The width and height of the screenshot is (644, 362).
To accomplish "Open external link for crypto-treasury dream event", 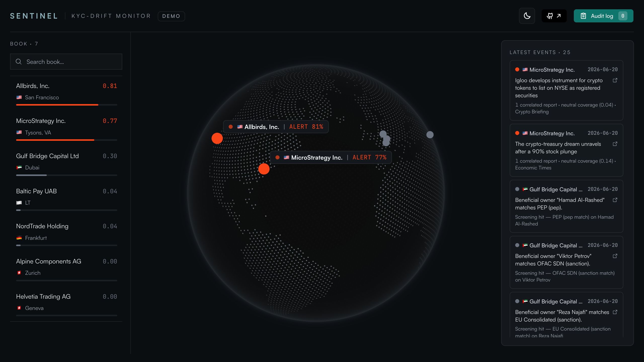I will coord(615,144).
